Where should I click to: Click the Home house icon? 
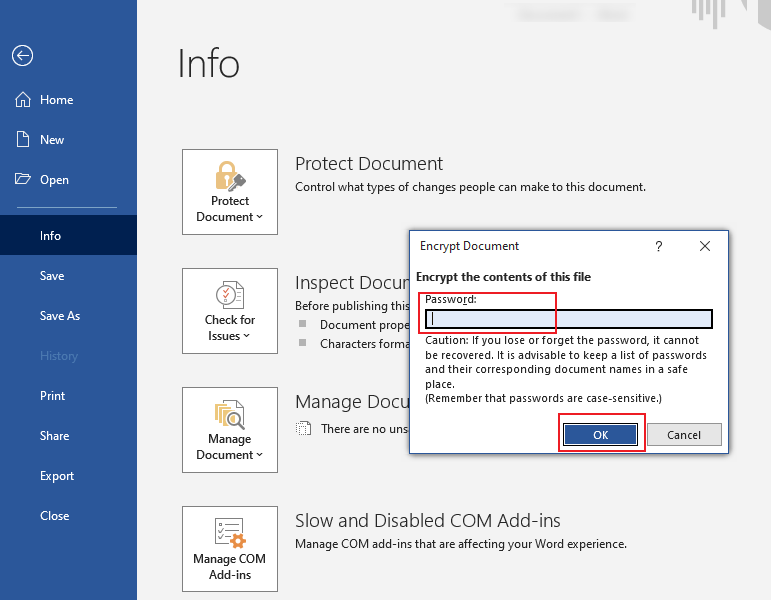23,99
